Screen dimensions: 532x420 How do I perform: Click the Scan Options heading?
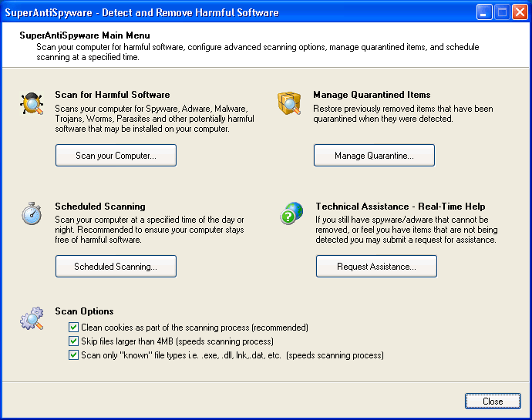[x=84, y=311]
